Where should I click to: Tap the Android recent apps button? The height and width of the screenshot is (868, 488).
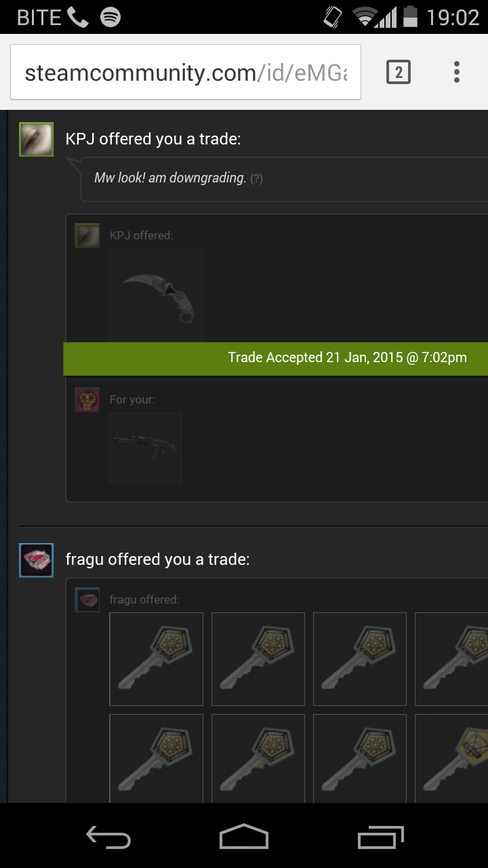point(380,837)
